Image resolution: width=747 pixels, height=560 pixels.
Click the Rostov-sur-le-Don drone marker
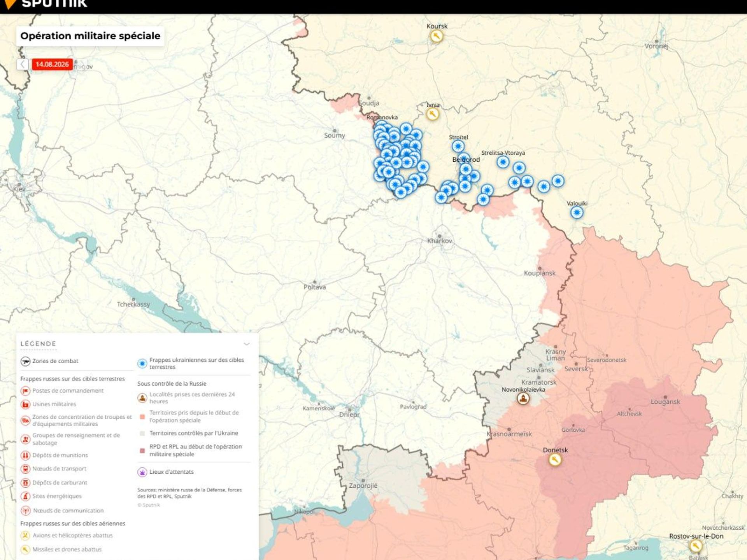(696, 546)
